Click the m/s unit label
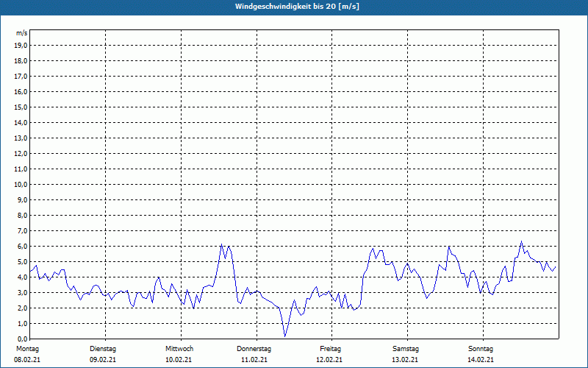 [x=21, y=33]
